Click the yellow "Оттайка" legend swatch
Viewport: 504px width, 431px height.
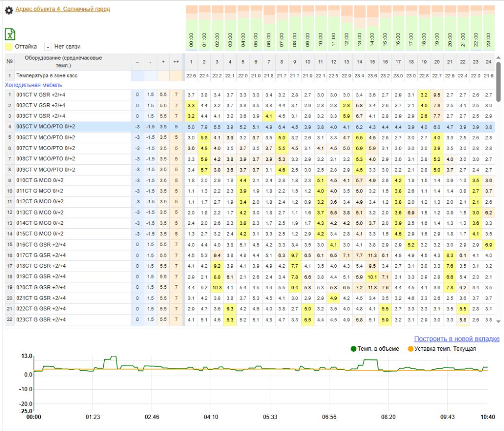(x=9, y=47)
